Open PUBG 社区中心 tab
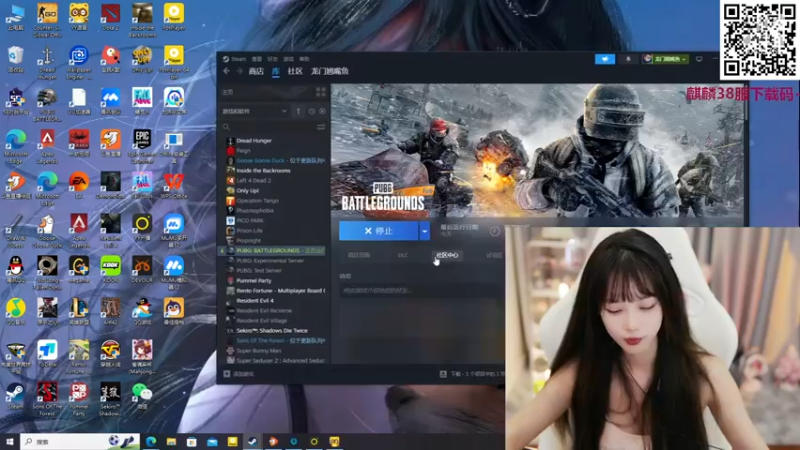 (447, 255)
